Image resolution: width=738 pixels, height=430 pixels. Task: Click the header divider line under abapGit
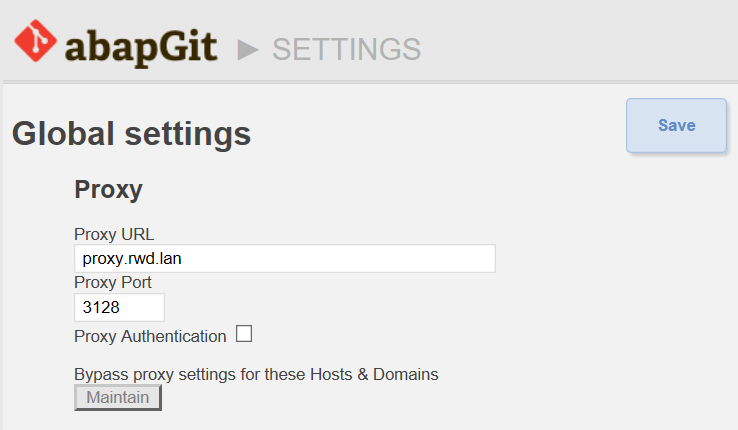tap(370, 82)
